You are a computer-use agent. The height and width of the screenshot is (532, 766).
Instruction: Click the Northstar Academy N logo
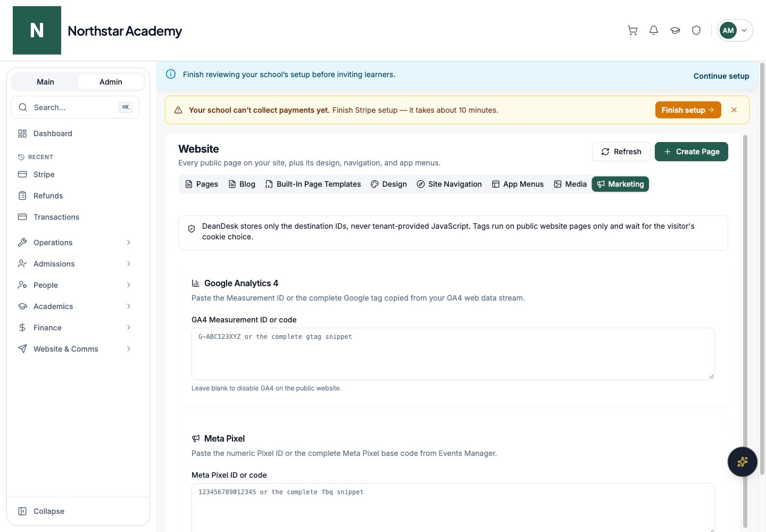tap(37, 30)
